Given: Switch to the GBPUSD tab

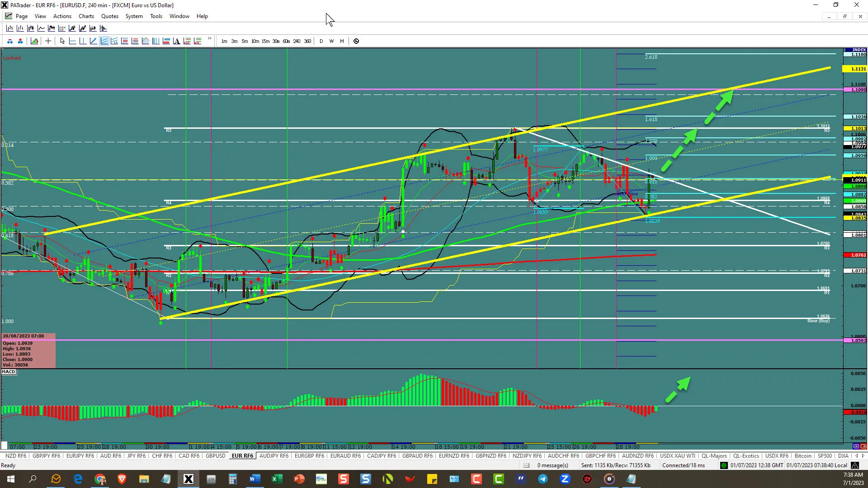Looking at the screenshot, I should click(216, 456).
